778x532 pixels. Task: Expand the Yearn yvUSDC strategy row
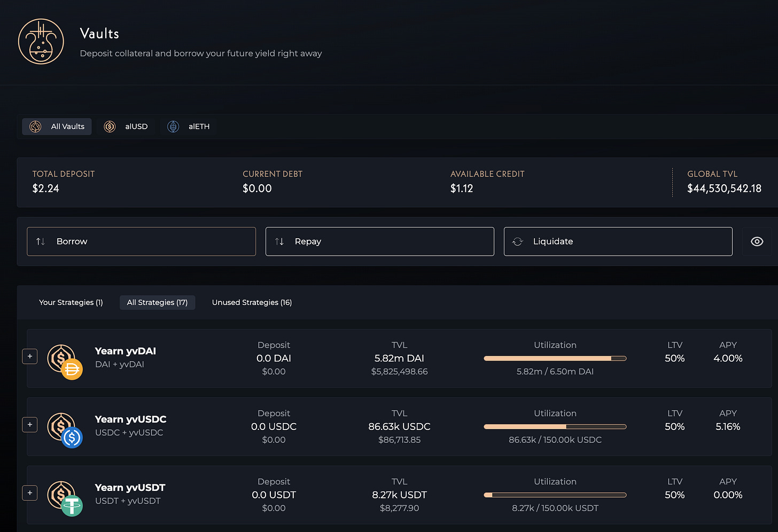30,425
